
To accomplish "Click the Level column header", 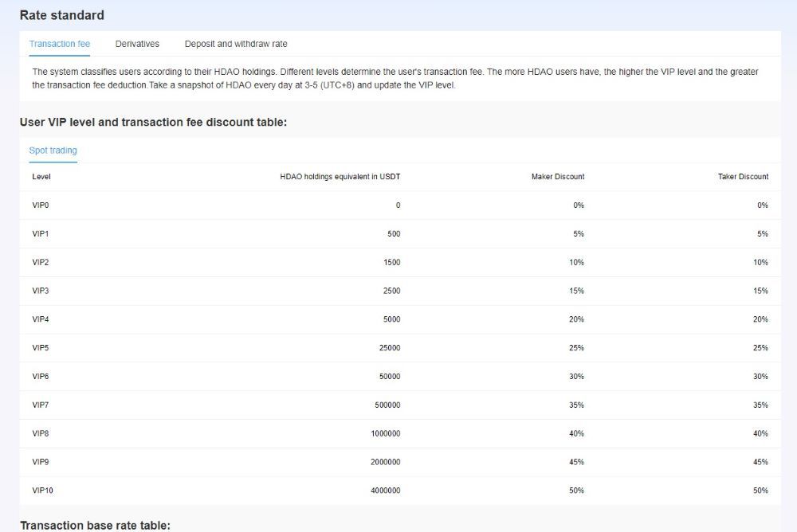I will [x=41, y=177].
